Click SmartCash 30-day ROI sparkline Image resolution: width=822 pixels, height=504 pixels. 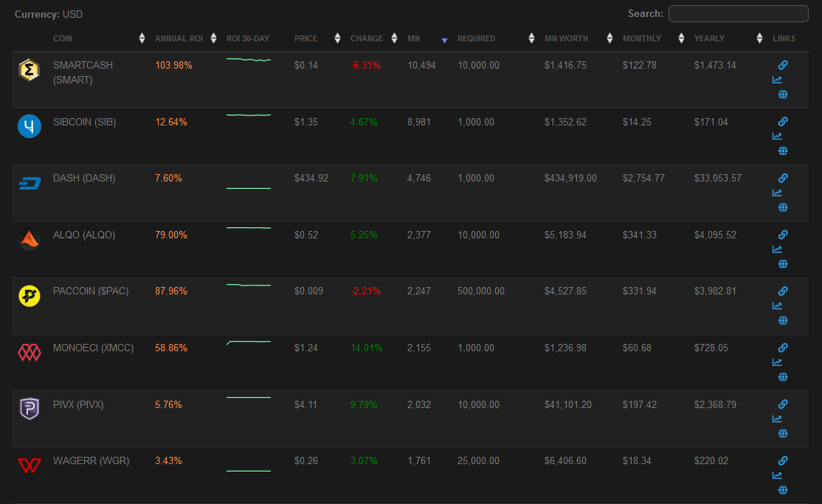pyautogui.click(x=249, y=60)
